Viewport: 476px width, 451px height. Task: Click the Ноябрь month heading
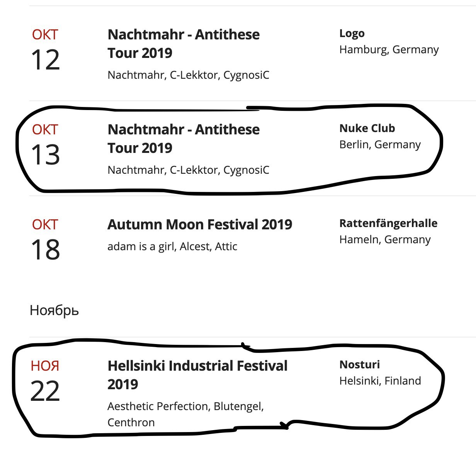tap(54, 310)
